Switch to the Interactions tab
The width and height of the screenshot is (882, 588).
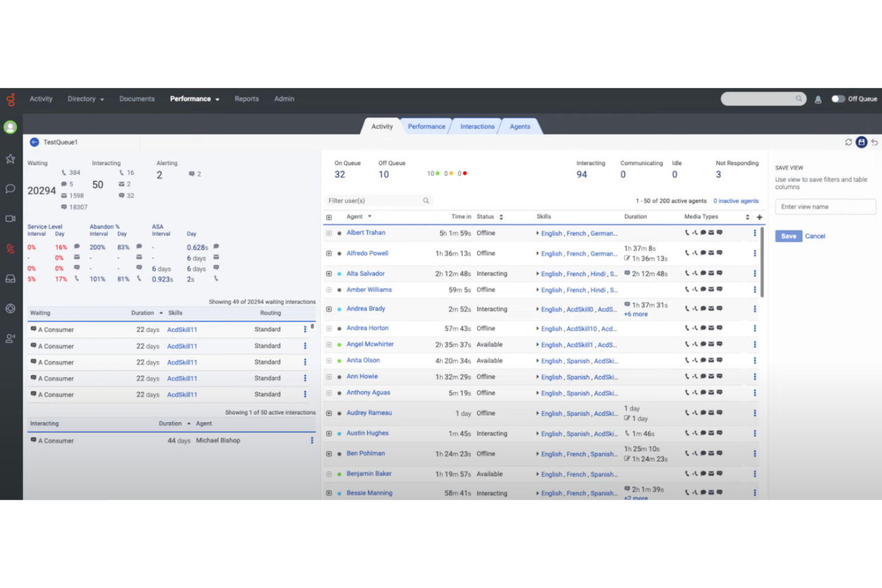click(477, 126)
